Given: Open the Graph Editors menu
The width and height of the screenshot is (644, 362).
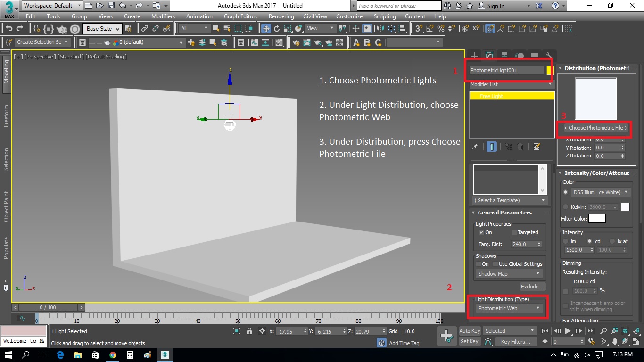Looking at the screenshot, I should tap(240, 16).
